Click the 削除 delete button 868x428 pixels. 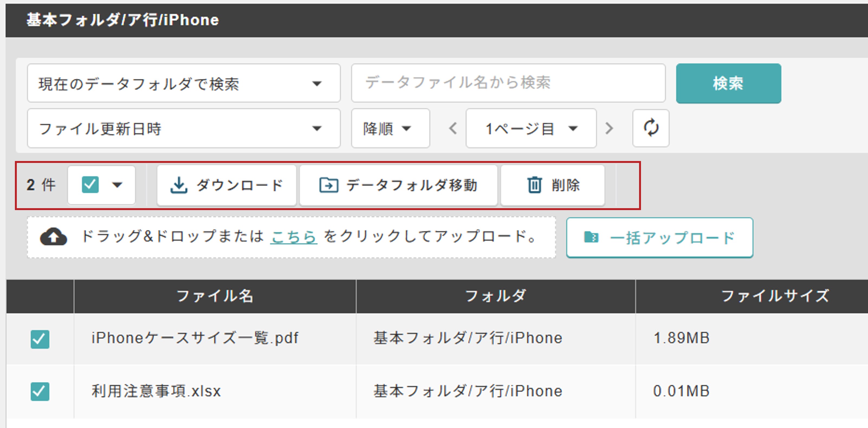[x=553, y=185]
